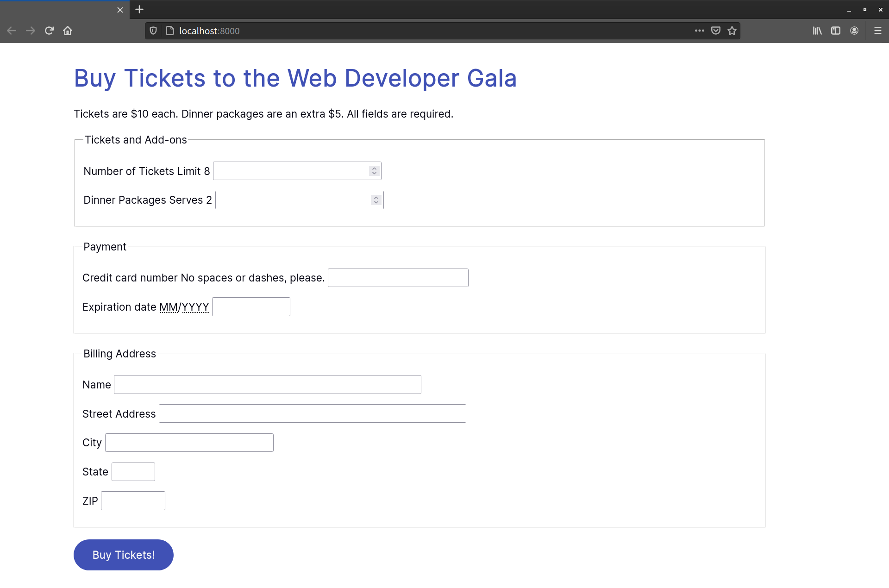Image resolution: width=889 pixels, height=588 pixels.
Task: Open the hamburger application menu
Action: click(x=877, y=31)
